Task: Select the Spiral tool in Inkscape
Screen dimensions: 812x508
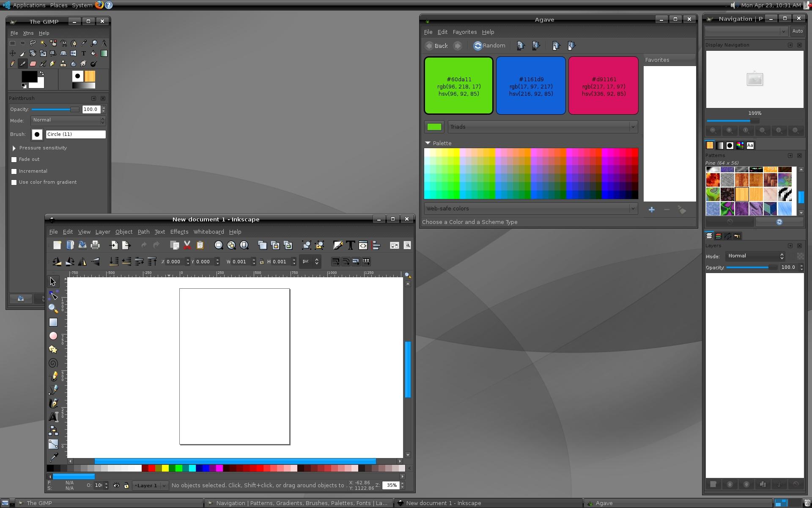Action: pyautogui.click(x=53, y=363)
